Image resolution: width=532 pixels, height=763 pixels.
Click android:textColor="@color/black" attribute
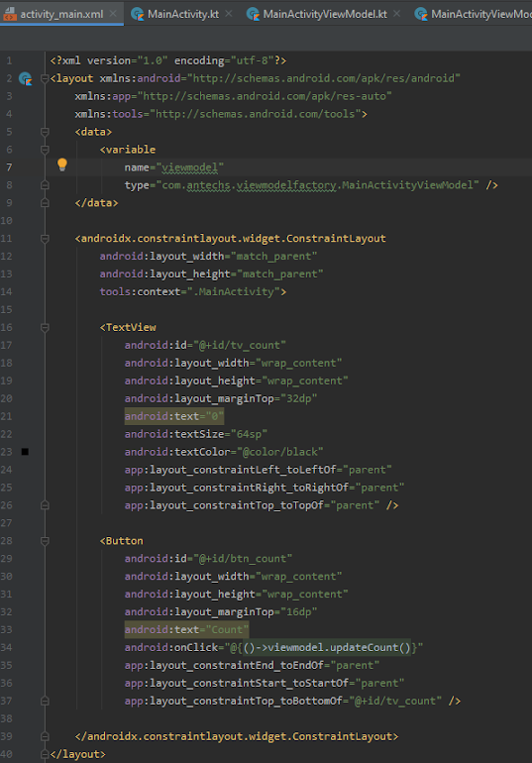224,452
